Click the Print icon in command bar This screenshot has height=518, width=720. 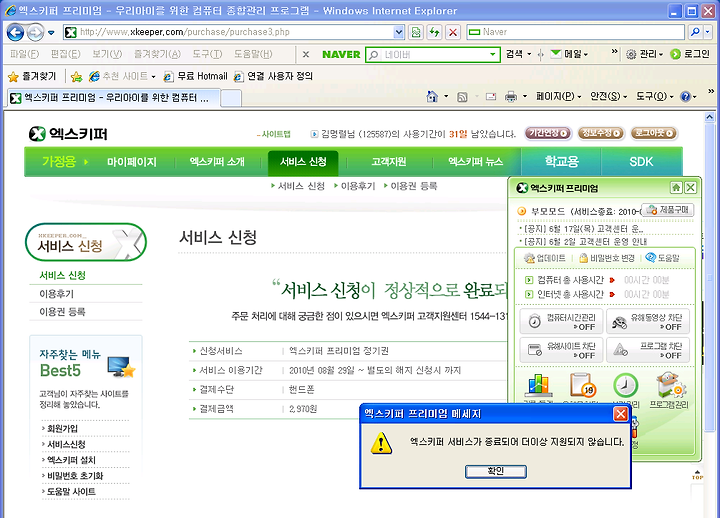click(x=511, y=96)
